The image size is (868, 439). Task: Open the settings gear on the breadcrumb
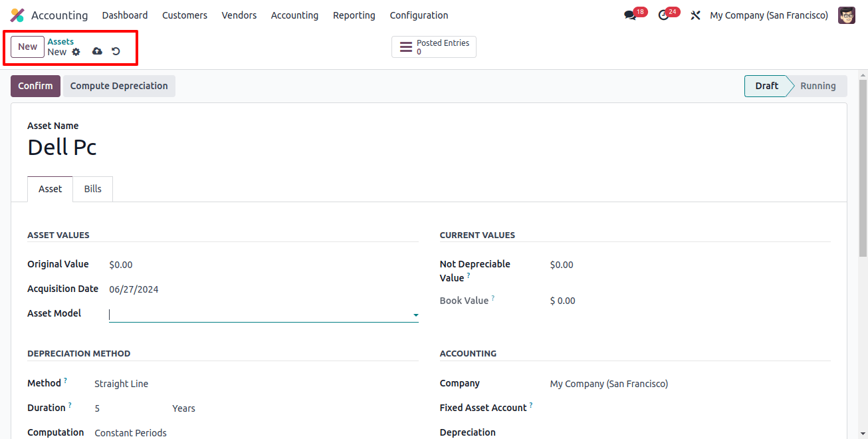(76, 52)
